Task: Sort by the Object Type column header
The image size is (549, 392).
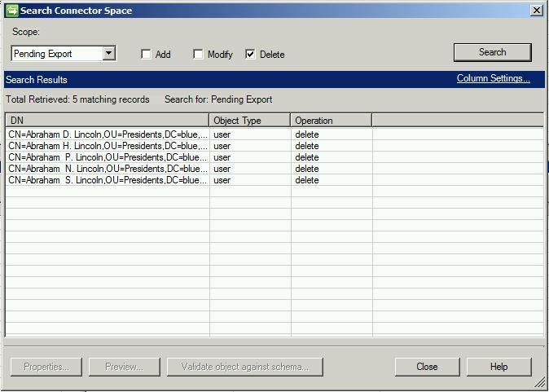Action: pos(249,121)
